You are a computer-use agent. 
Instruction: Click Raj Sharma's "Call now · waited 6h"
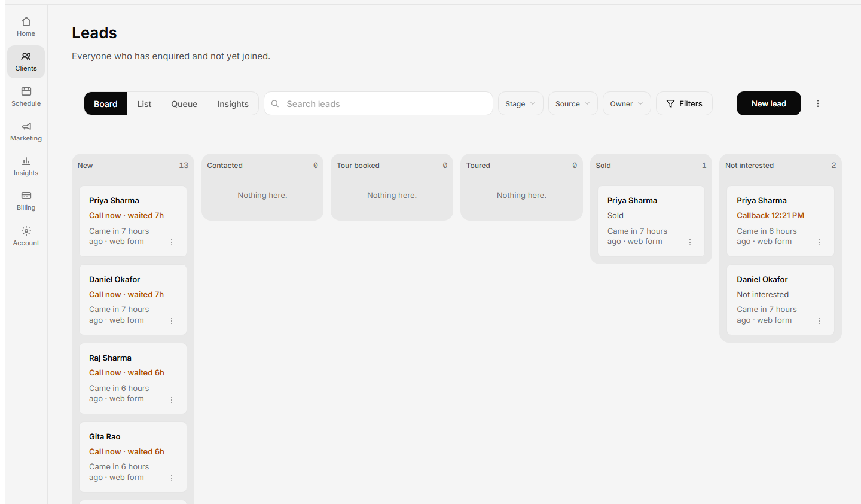tap(127, 372)
